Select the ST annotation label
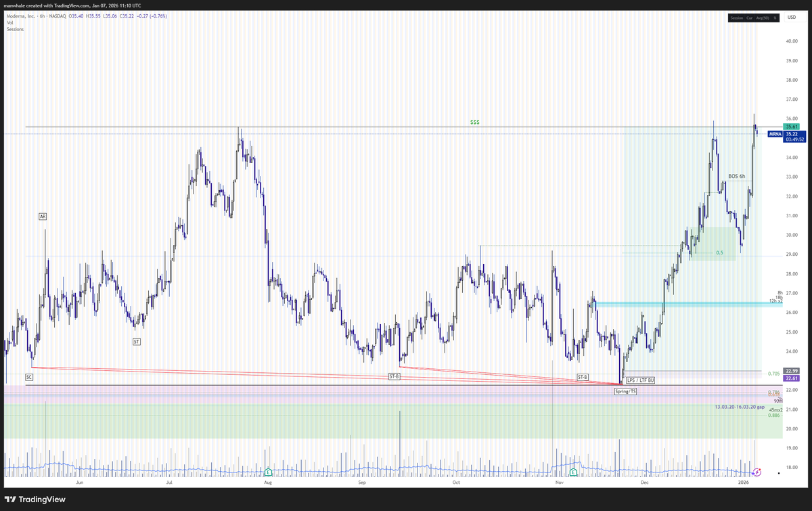 (x=137, y=342)
